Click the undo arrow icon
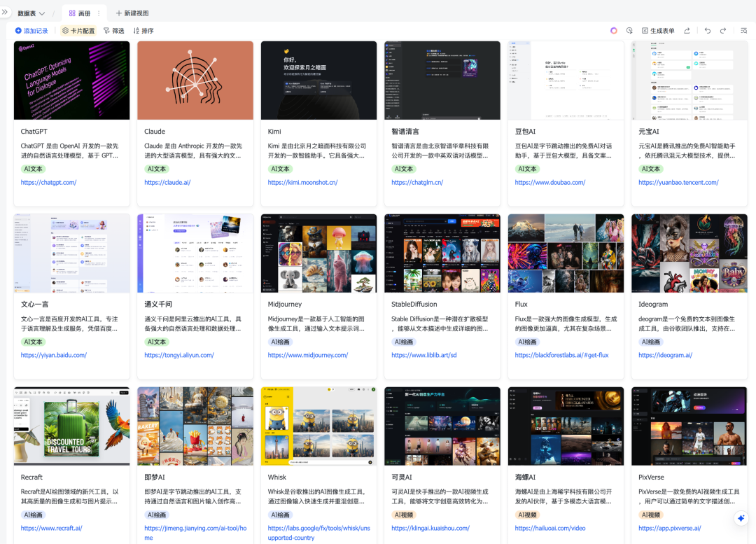The width and height of the screenshot is (756, 544). pos(707,30)
